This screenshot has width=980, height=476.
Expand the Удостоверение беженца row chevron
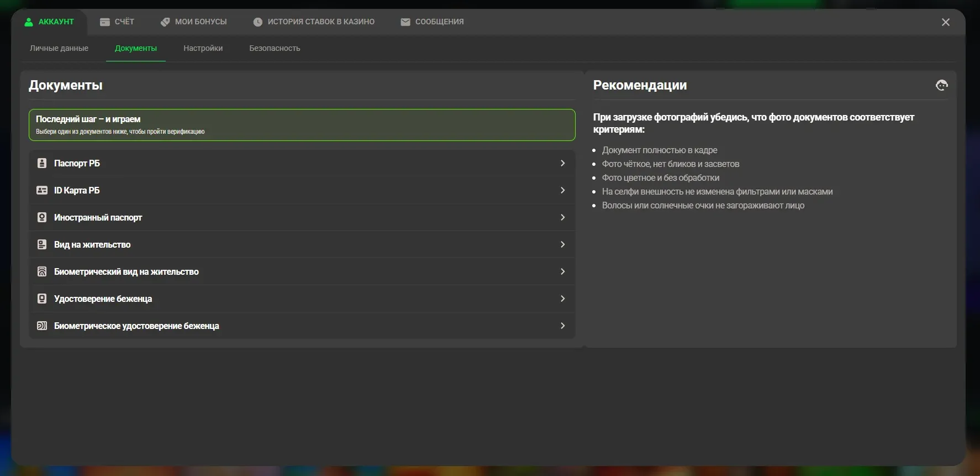click(x=562, y=299)
